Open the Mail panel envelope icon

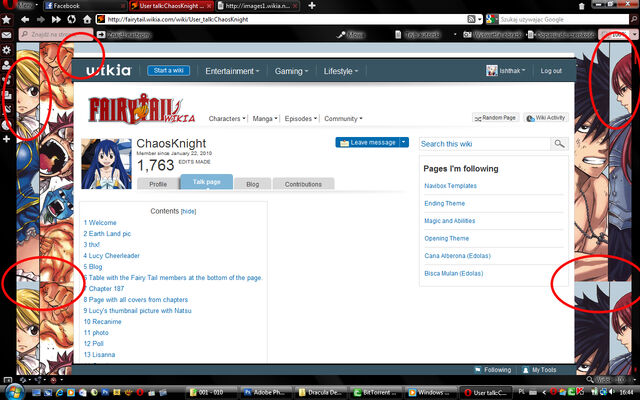[7, 35]
